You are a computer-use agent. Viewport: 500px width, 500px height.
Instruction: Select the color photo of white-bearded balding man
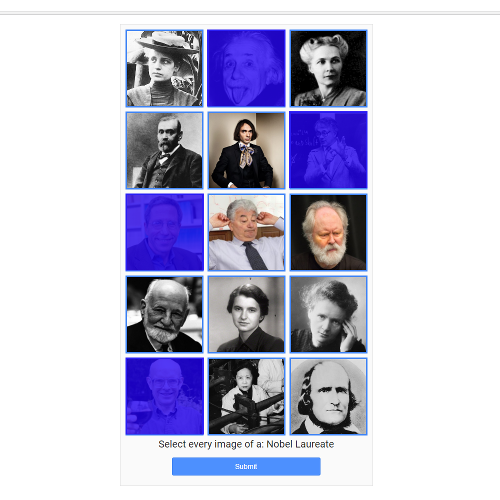pos(328,232)
